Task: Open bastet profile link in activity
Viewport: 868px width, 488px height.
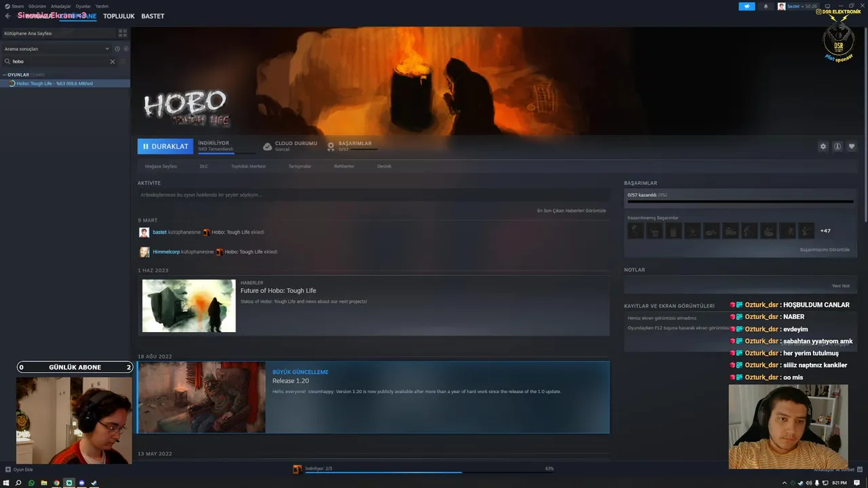Action: click(x=159, y=232)
